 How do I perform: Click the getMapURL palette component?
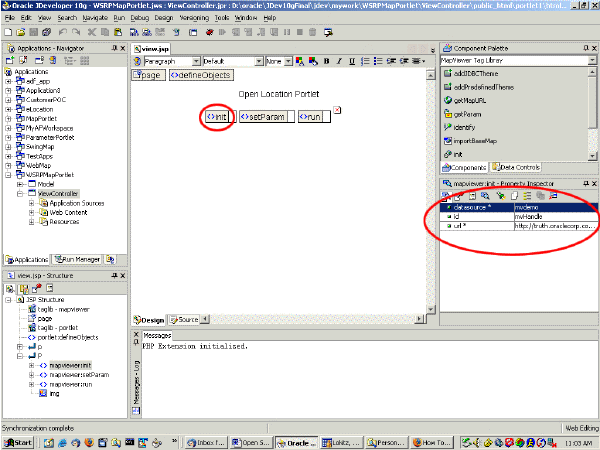(x=470, y=100)
